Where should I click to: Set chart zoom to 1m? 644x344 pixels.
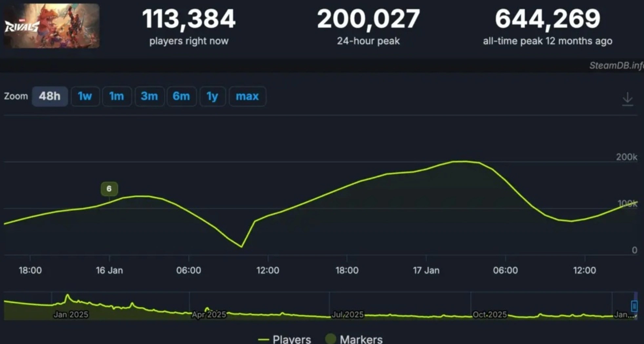coord(117,96)
